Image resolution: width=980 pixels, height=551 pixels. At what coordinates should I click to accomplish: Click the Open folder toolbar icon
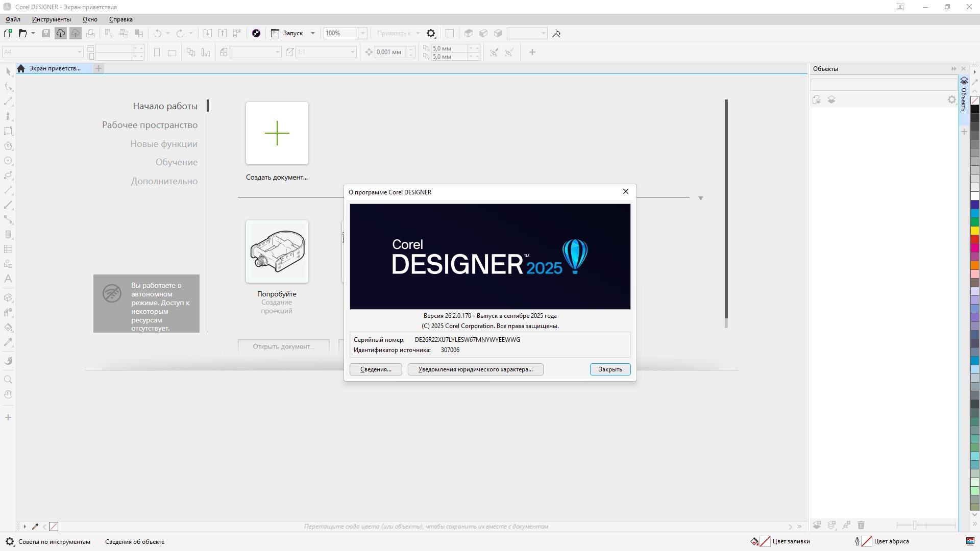pos(22,33)
